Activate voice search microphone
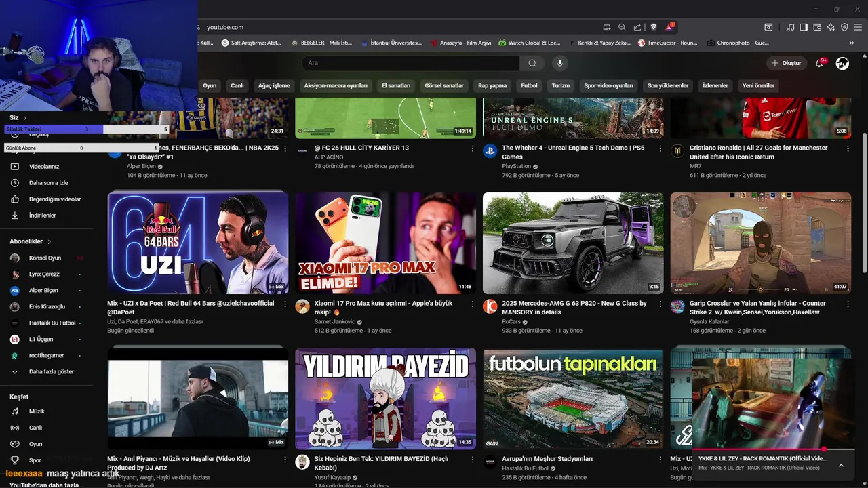The image size is (868, 488). pyautogui.click(x=559, y=63)
